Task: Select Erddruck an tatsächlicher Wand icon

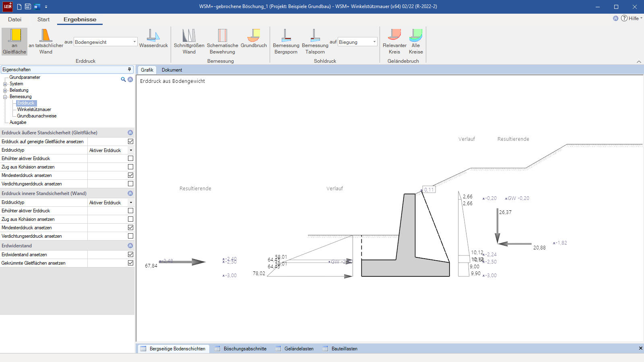Action: (46, 41)
